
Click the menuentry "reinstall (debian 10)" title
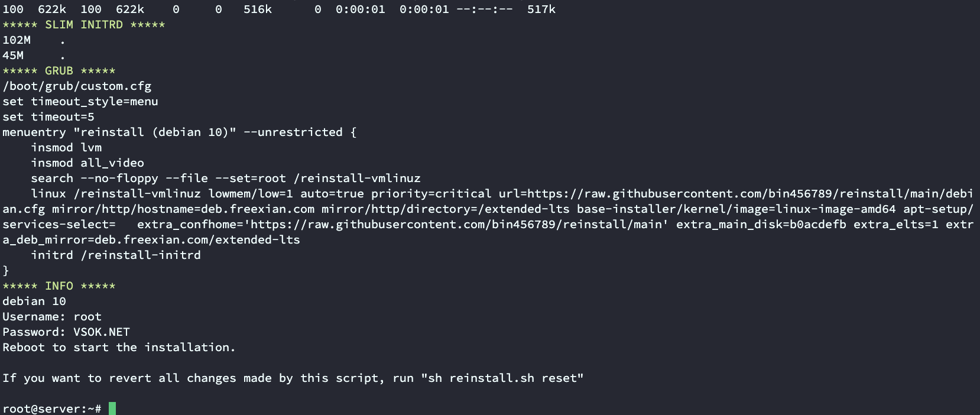click(154, 132)
